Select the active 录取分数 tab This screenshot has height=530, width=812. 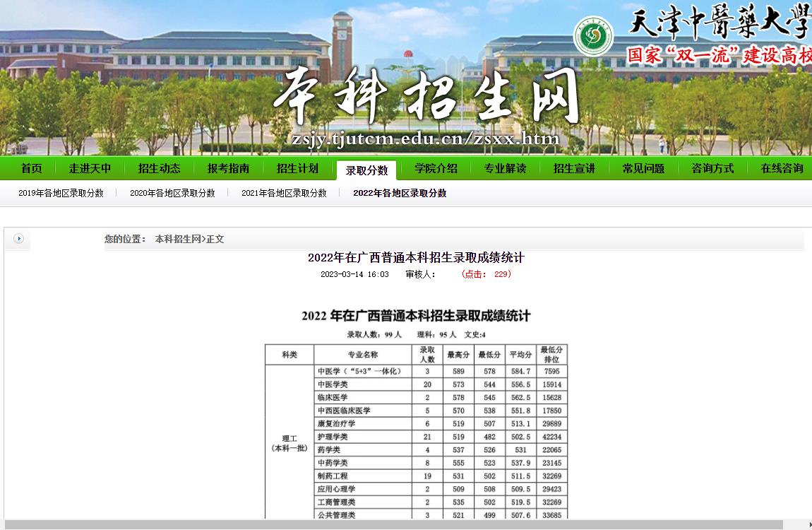pos(366,170)
